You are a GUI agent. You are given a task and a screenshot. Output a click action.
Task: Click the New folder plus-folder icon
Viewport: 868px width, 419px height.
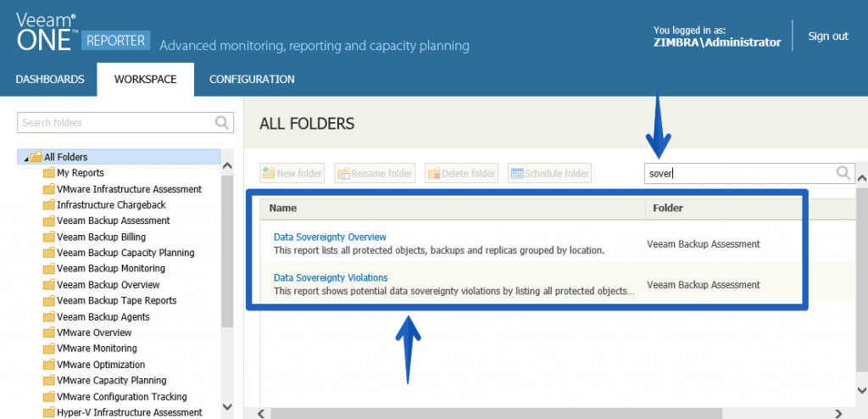click(x=269, y=173)
